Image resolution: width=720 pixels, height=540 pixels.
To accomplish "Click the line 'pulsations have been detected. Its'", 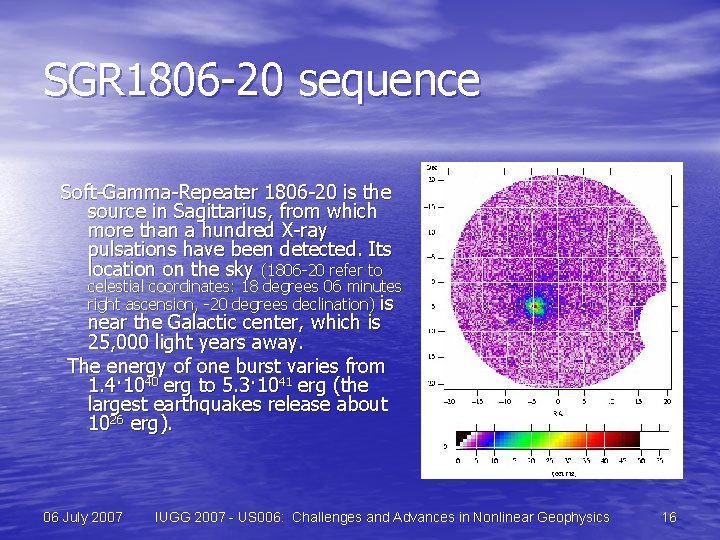I will (x=239, y=249).
